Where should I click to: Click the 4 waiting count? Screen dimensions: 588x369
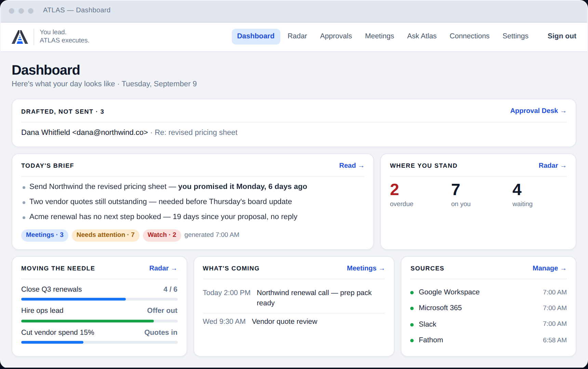pyautogui.click(x=522, y=194)
